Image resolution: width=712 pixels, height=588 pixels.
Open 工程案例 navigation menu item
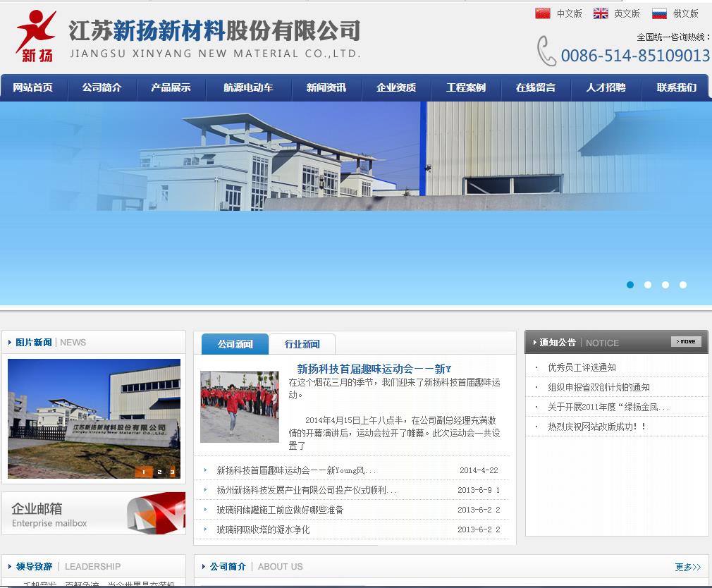(x=466, y=87)
